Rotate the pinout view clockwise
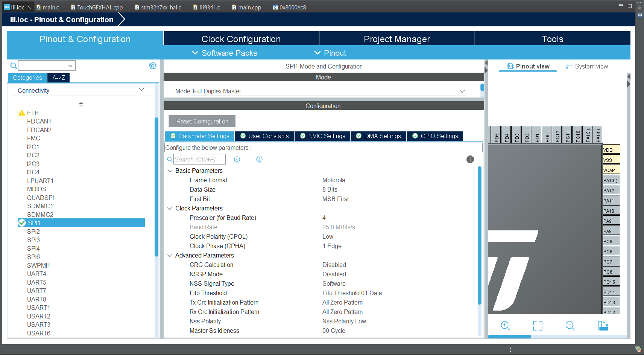This screenshot has width=644, height=355. [x=603, y=326]
